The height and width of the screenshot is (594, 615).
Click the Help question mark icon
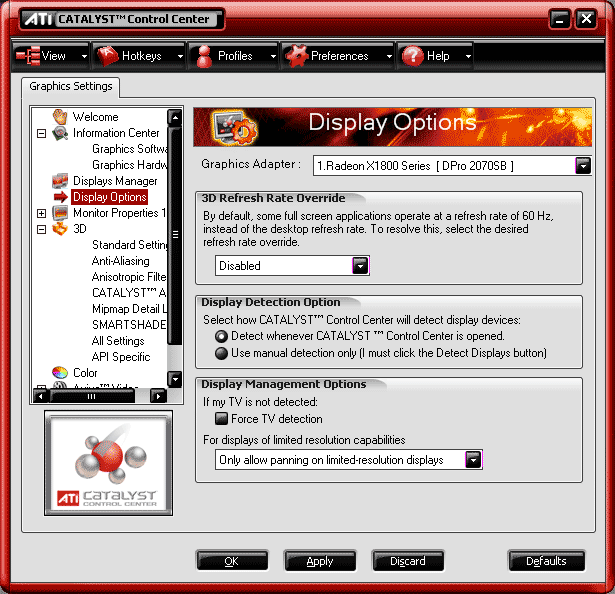[413, 56]
